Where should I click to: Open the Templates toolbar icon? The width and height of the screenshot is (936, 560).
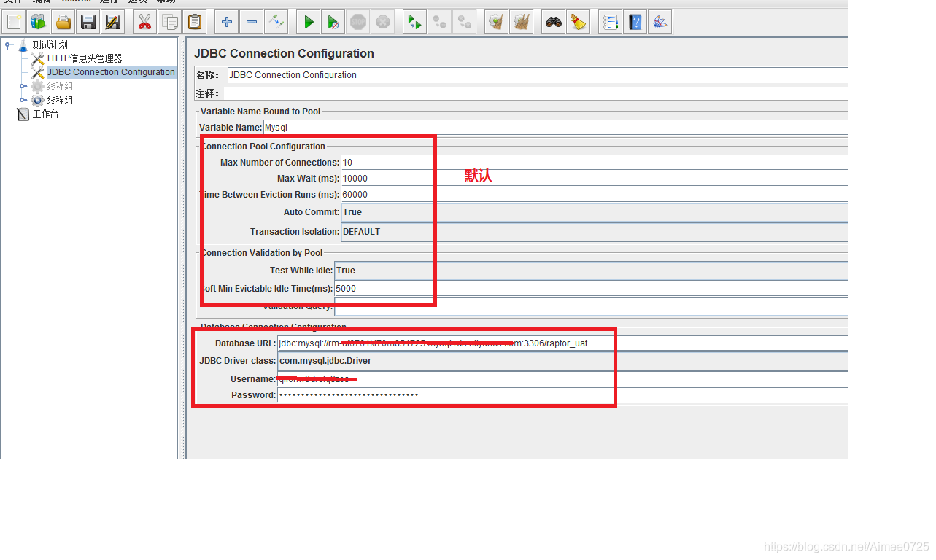[x=39, y=22]
